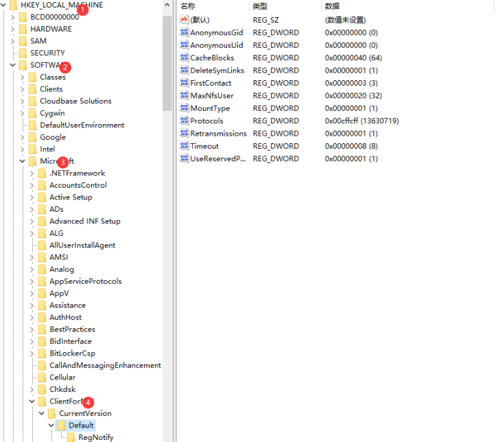This screenshot has height=442, width=504.
Task: Click the folder icon of Google key
Action: (32, 137)
